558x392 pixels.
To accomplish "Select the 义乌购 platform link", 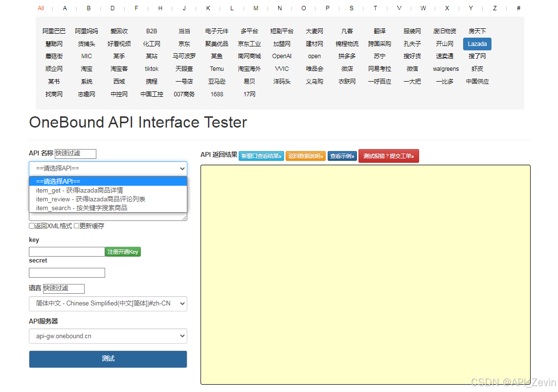I will pyautogui.click(x=314, y=82).
